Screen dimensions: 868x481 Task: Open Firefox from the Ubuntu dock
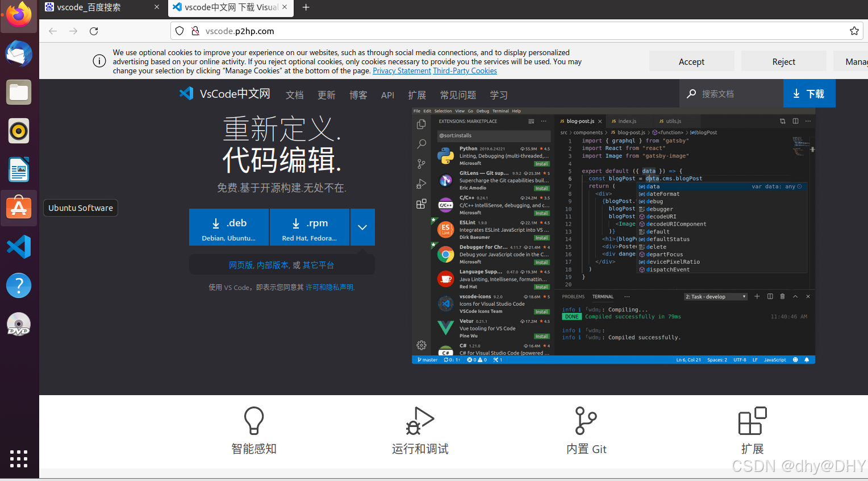[x=19, y=15]
